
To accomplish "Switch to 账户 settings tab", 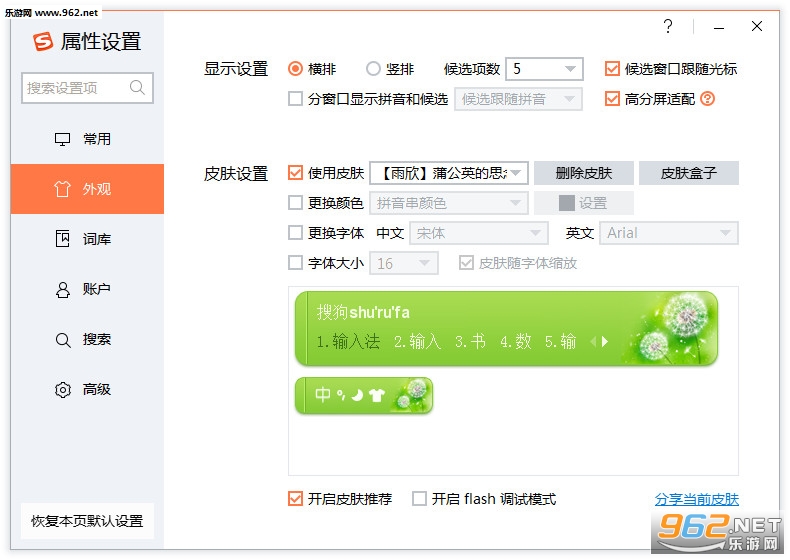I will (87, 289).
